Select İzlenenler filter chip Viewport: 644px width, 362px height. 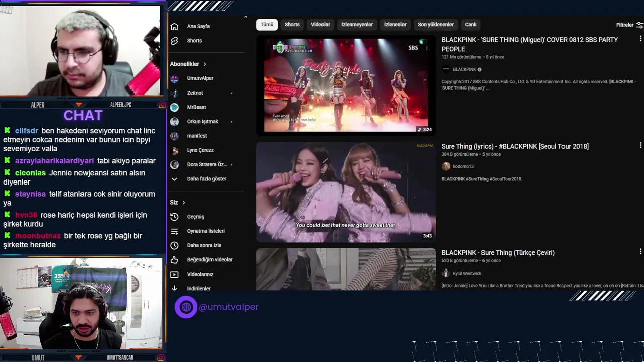[395, 25]
